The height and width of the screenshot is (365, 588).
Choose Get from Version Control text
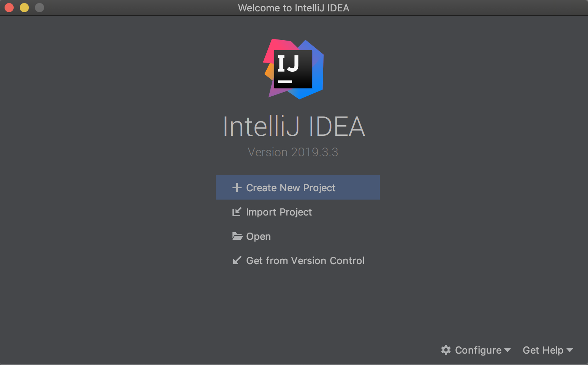(305, 261)
